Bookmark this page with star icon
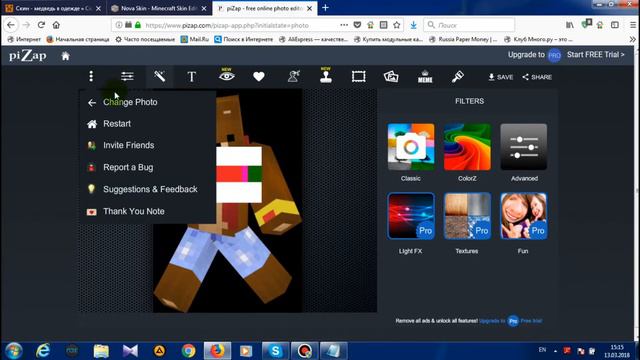Image resolution: width=640 pixels, height=360 pixels. [x=397, y=25]
